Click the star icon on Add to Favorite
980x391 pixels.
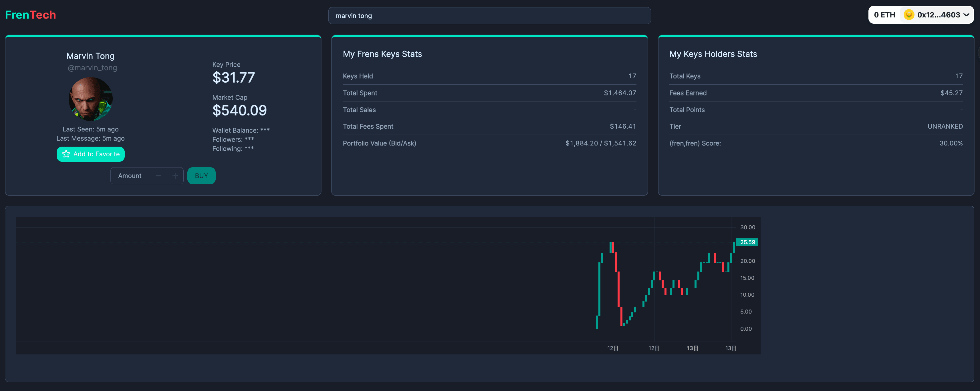click(66, 154)
